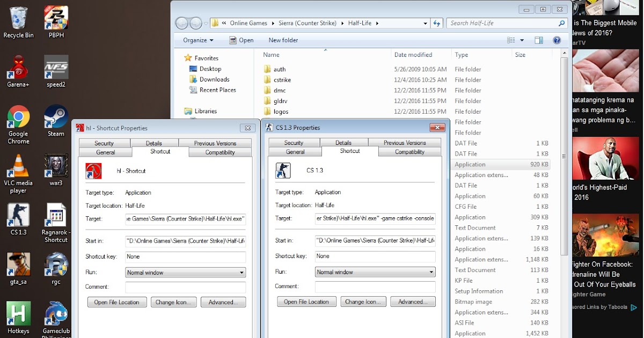Open Previous Versions tab in CS 1.3 Properties
Screen dimensions: 644x338
[x=405, y=143]
